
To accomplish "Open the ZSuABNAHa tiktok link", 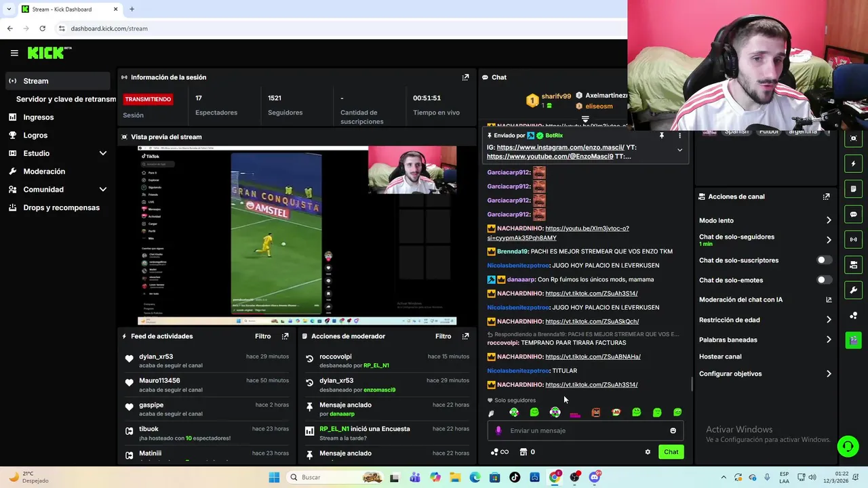I will 593,357.
